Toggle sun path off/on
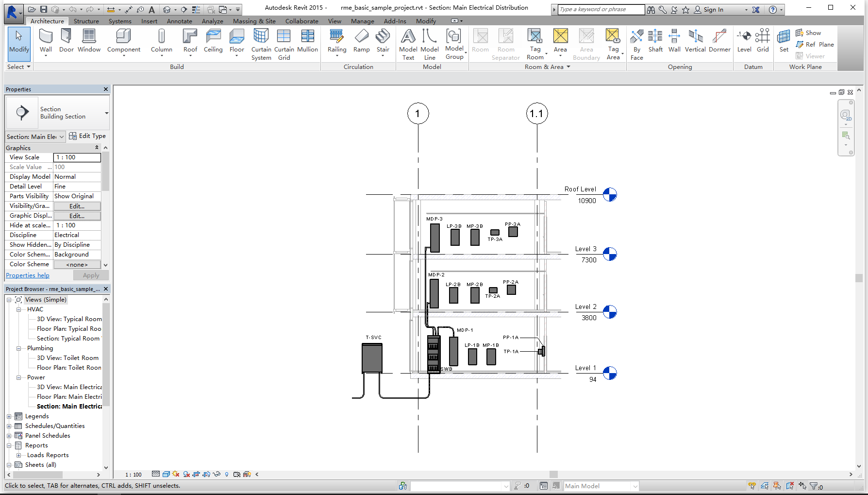 pos(176,474)
